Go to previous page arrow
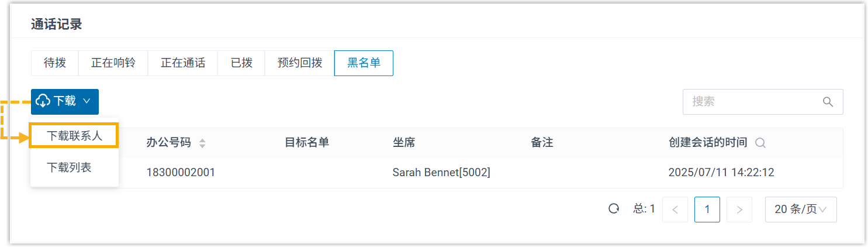The height and width of the screenshot is (247, 868). click(x=675, y=210)
